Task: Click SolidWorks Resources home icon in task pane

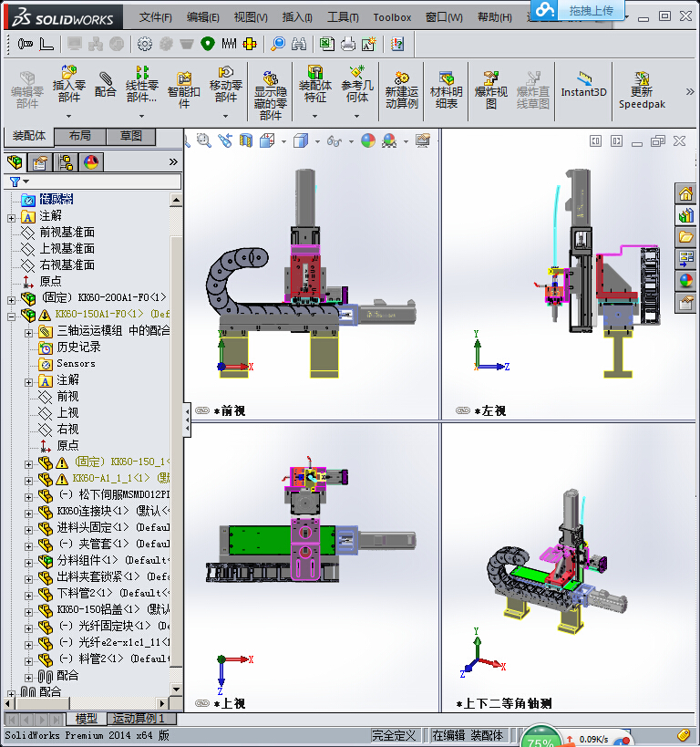Action: pyautogui.click(x=685, y=194)
